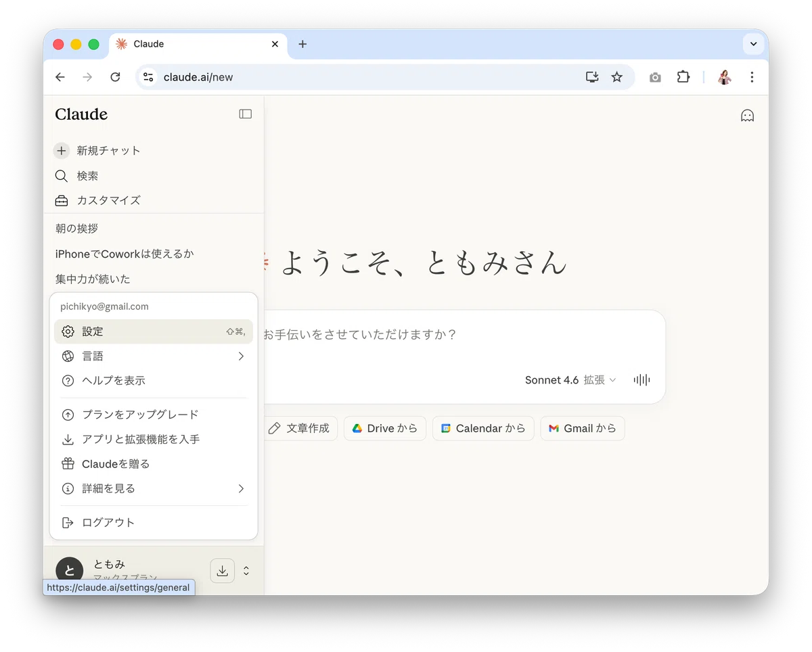Image resolution: width=812 pixels, height=652 pixels.
Task: Click Drive から suggestion chip
Action: pos(385,428)
